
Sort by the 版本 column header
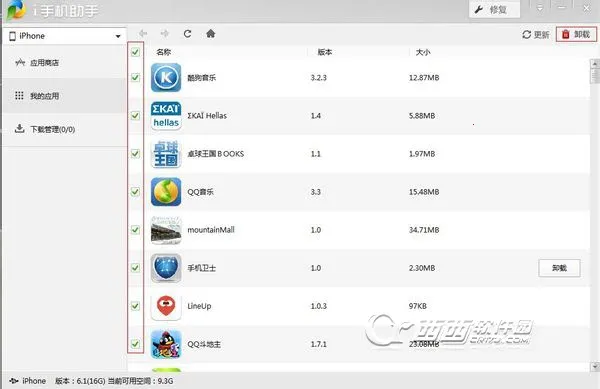325,52
